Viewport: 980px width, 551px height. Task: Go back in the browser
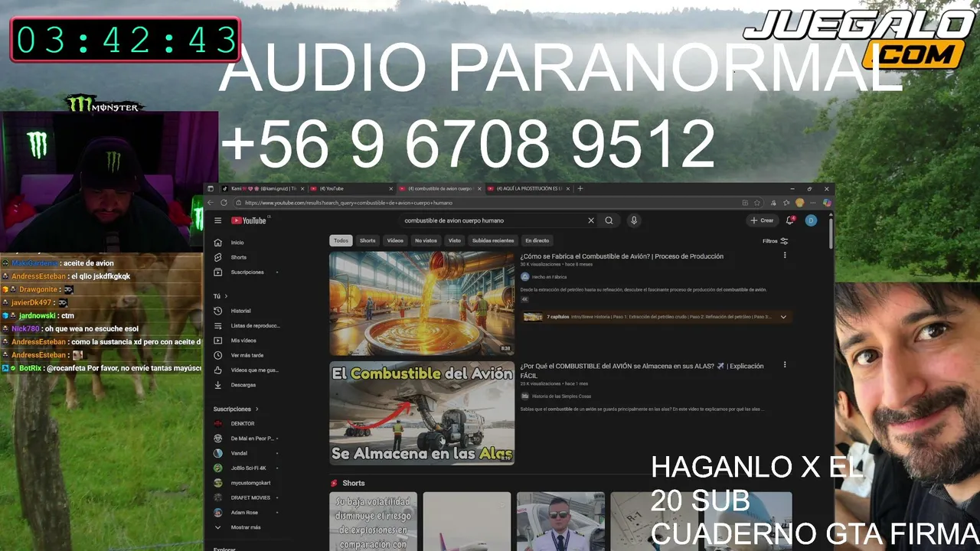point(211,203)
